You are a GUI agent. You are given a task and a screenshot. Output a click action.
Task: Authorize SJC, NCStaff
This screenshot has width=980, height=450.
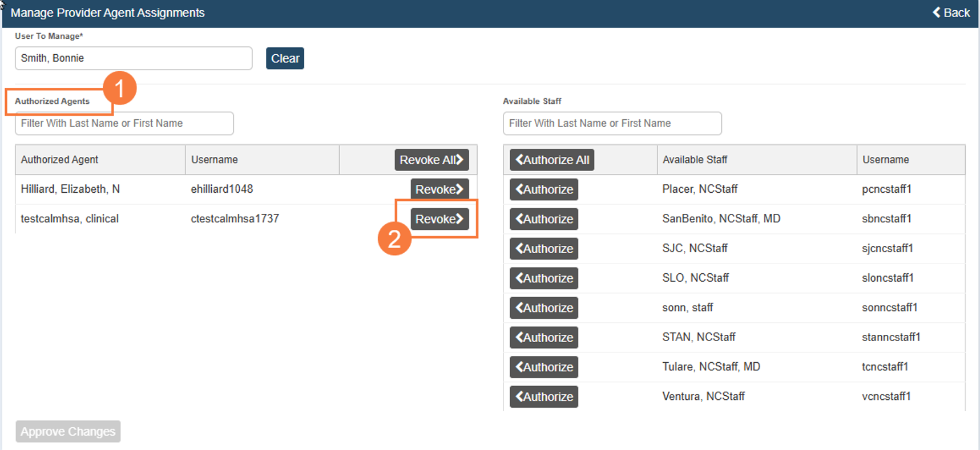(543, 249)
